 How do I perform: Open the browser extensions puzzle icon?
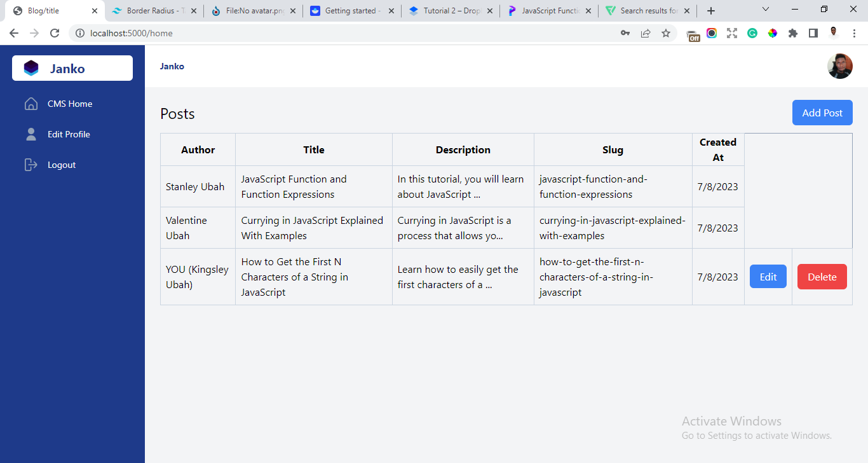(793, 32)
